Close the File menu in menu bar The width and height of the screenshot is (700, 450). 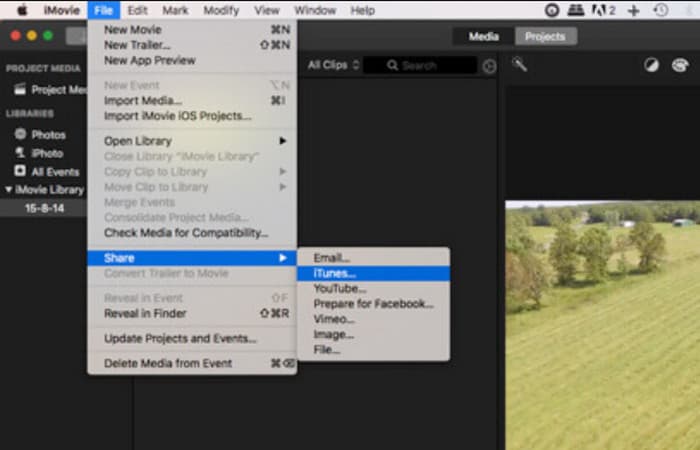point(104,10)
